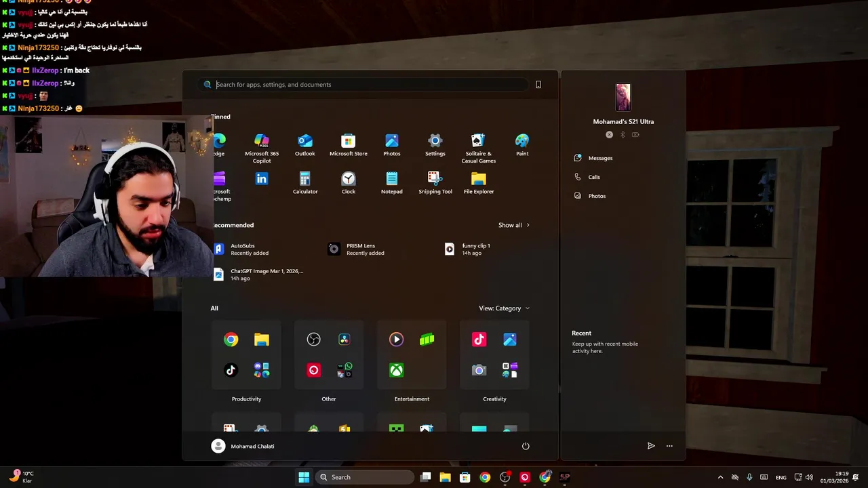Open Microsoft Store from pinned apps

click(349, 145)
